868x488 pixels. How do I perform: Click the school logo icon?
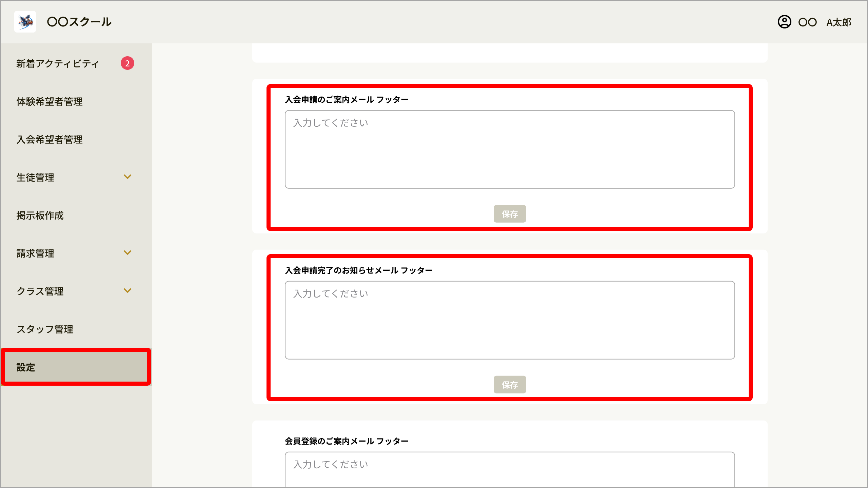pos(25,22)
